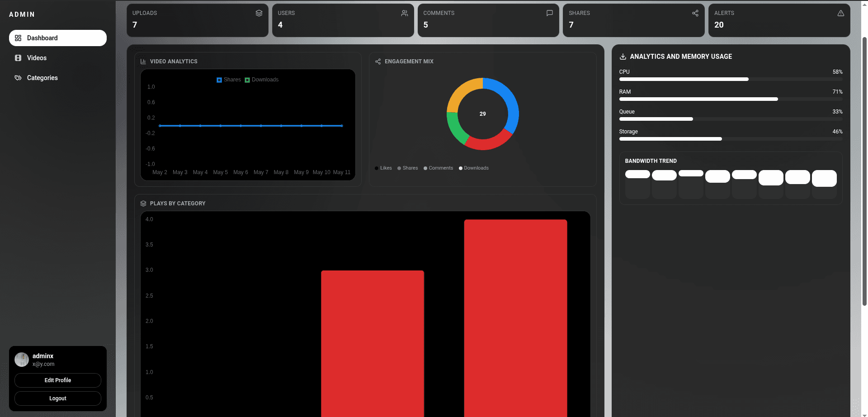Click the x@y.com email text
868x417 pixels.
coord(43,364)
